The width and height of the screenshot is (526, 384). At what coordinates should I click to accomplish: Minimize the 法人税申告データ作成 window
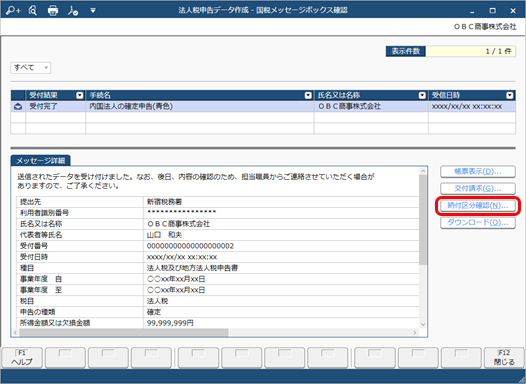coord(472,11)
